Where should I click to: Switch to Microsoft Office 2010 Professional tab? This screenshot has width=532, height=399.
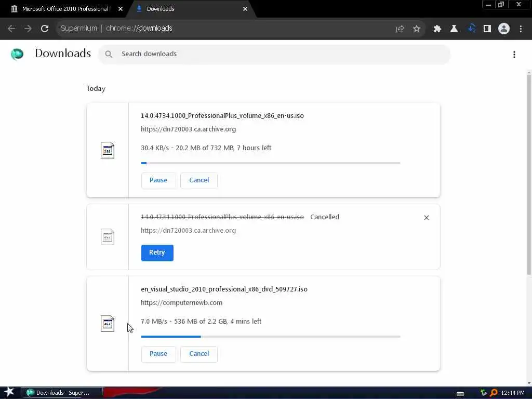pos(64,9)
